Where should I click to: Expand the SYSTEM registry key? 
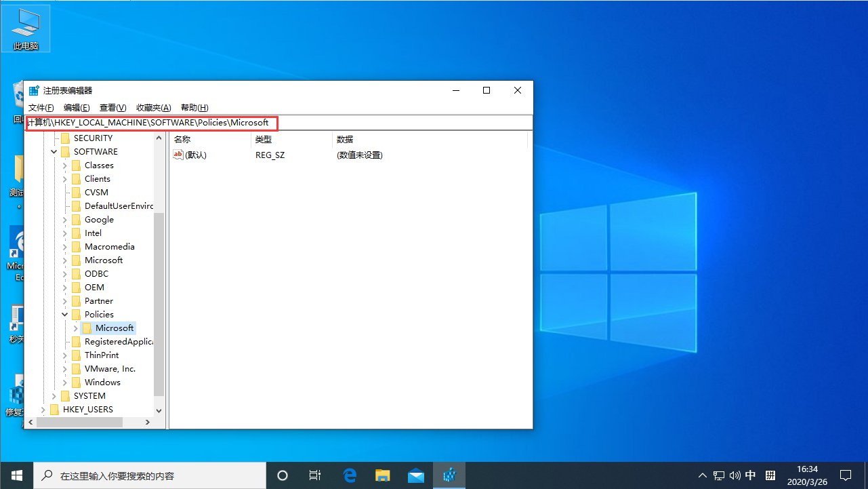tap(54, 395)
